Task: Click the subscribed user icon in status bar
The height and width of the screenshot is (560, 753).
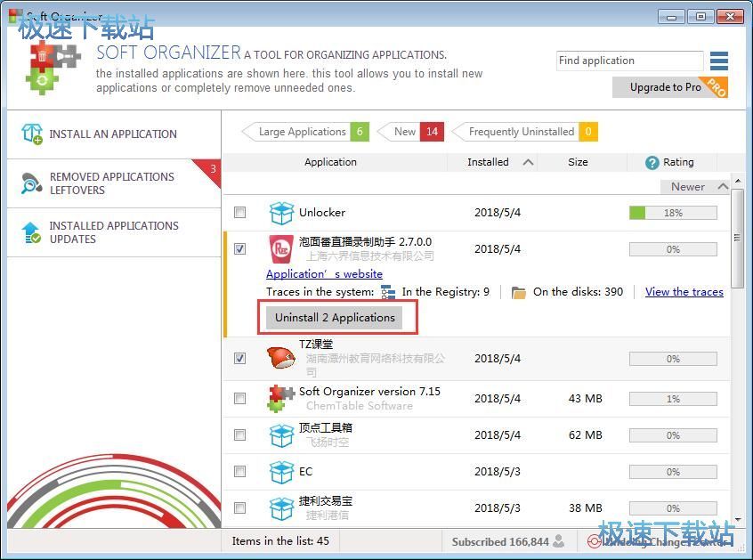Action: point(558,541)
